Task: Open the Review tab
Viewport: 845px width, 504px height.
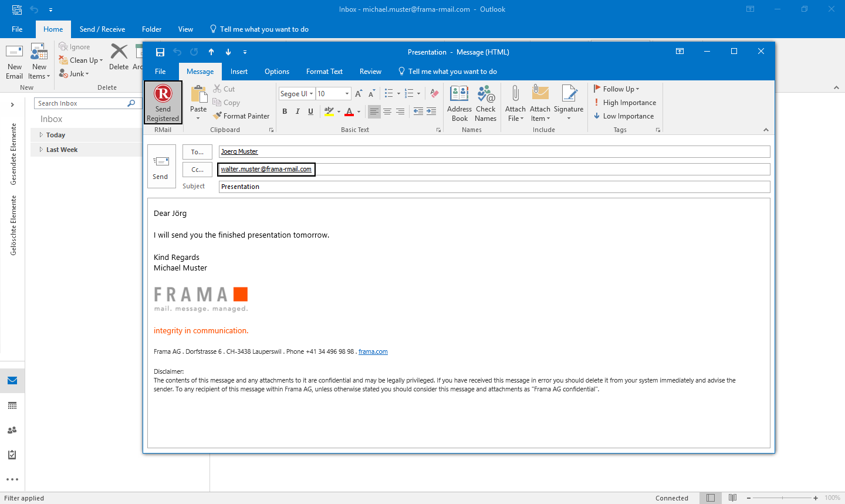Action: [370, 72]
